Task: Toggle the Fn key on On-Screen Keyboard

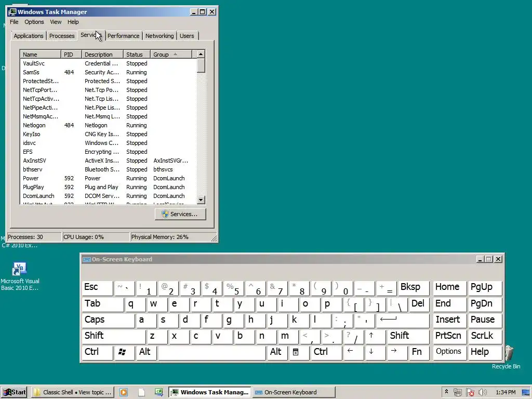Action: click(x=419, y=353)
